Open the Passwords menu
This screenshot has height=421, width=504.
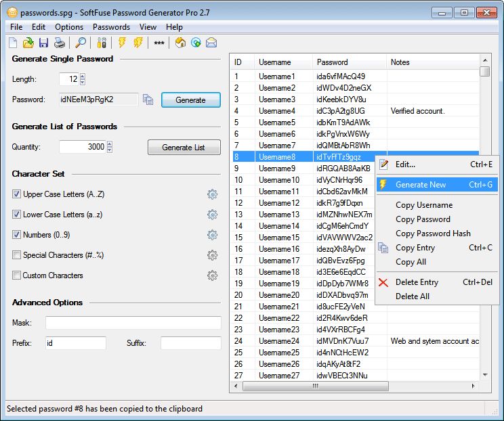tap(111, 27)
